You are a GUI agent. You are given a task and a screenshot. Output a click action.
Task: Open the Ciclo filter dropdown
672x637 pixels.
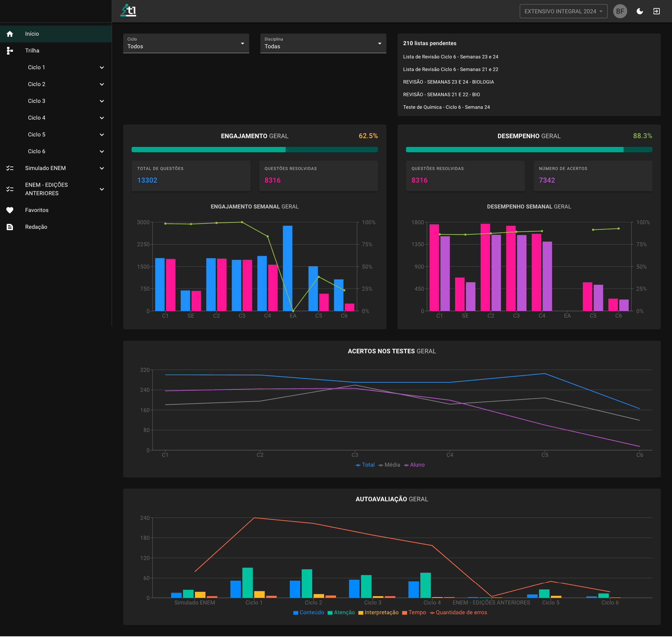coord(186,43)
